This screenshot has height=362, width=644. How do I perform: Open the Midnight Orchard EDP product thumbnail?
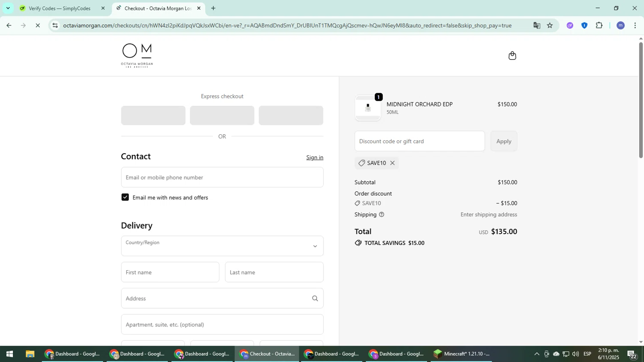pyautogui.click(x=368, y=108)
